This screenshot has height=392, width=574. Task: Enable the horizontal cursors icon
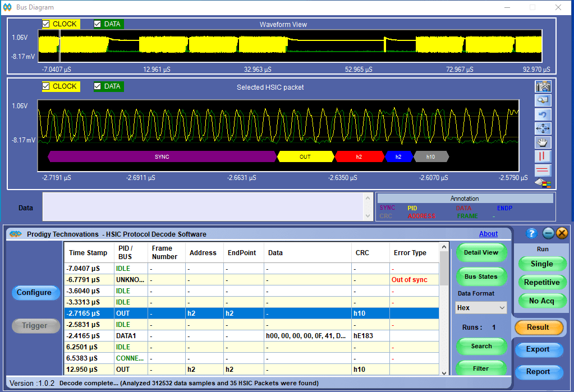point(543,170)
